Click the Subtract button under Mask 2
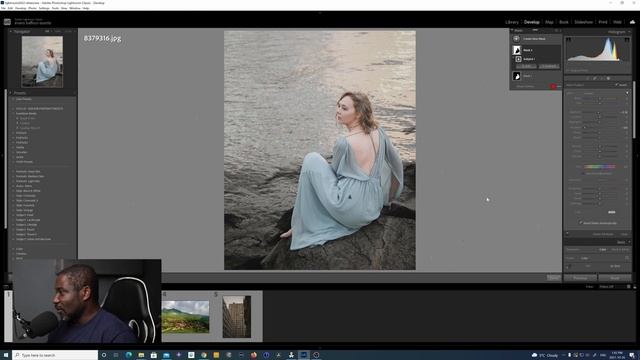 549,66
